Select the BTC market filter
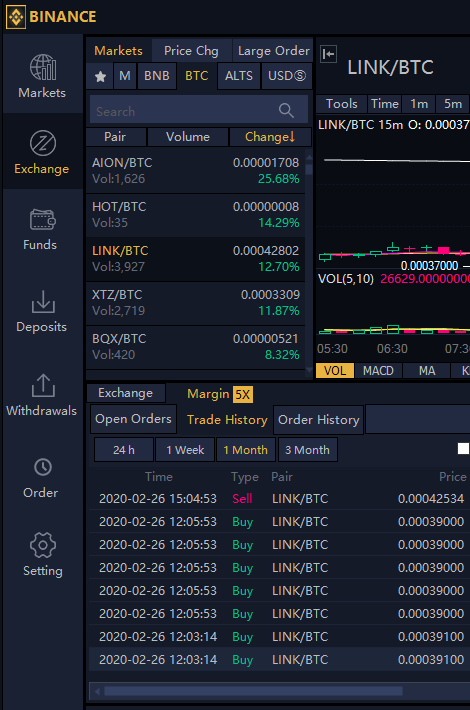 click(x=197, y=76)
